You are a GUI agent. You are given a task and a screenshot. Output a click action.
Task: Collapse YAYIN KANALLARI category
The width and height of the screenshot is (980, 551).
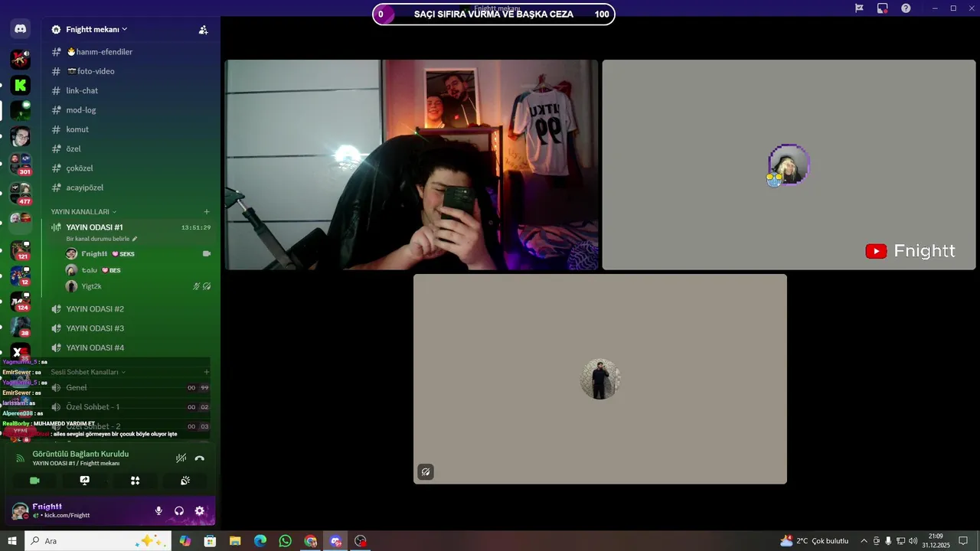[x=83, y=211]
